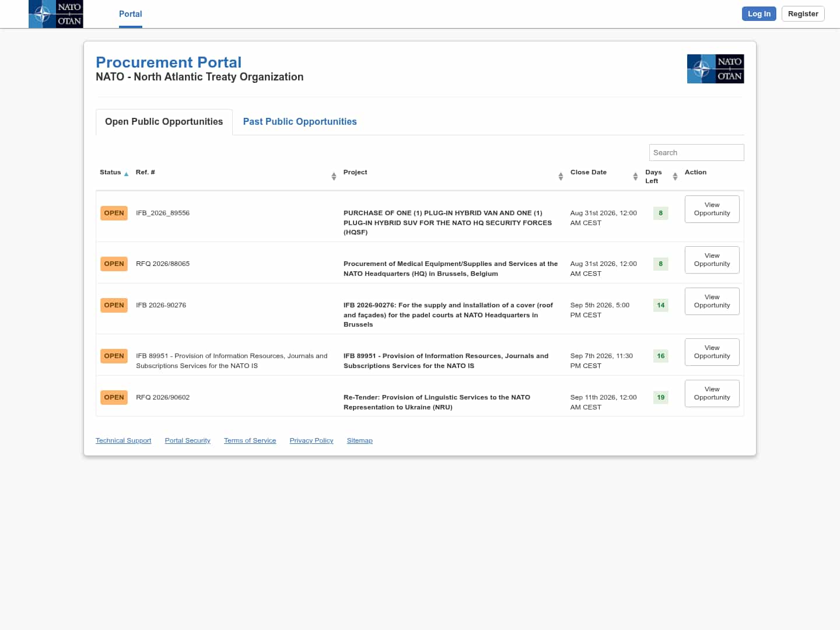Sort by Project column arrows
This screenshot has height=630, width=840.
click(561, 176)
